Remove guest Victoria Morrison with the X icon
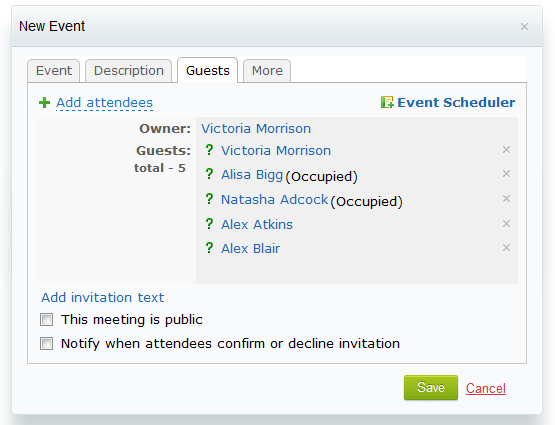Viewport: 555px width, 425px height. pos(507,150)
